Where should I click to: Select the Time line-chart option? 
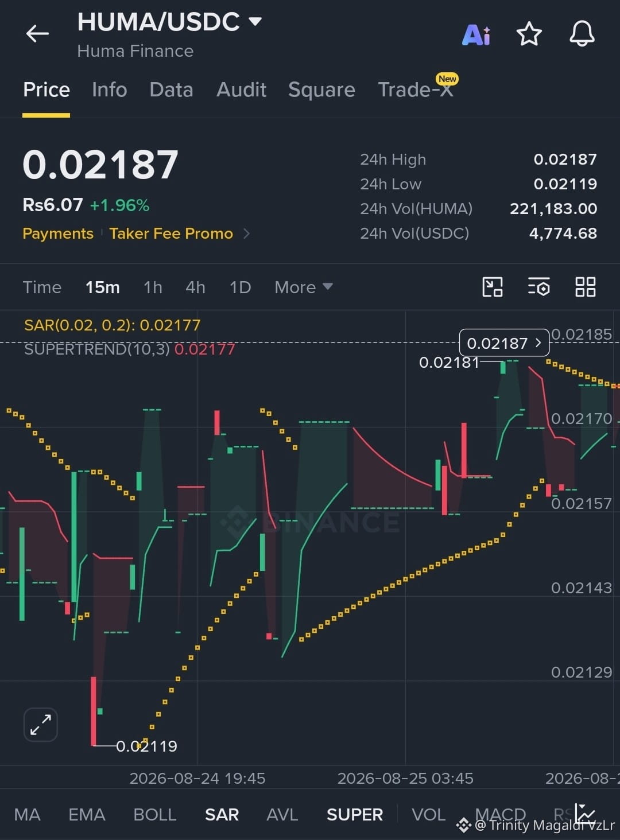pos(42,287)
